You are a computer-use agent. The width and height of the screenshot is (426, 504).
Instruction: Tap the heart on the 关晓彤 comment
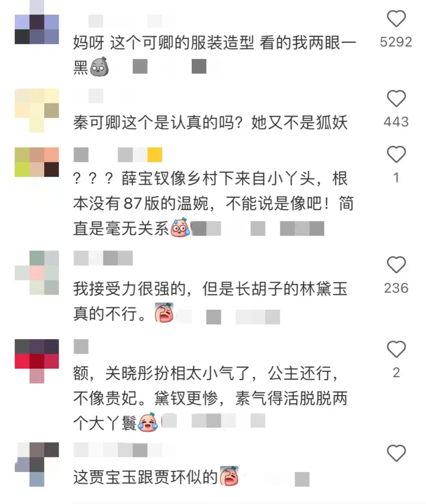coord(396,349)
